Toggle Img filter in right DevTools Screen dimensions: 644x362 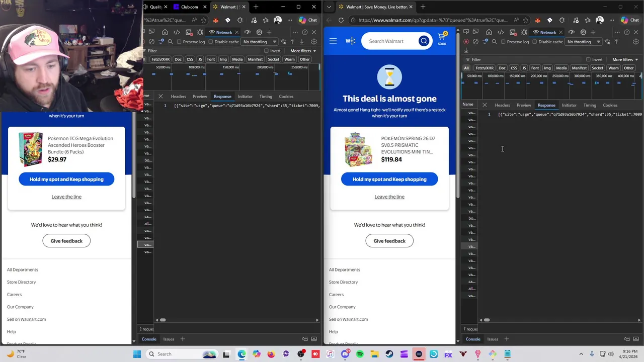[x=547, y=68]
